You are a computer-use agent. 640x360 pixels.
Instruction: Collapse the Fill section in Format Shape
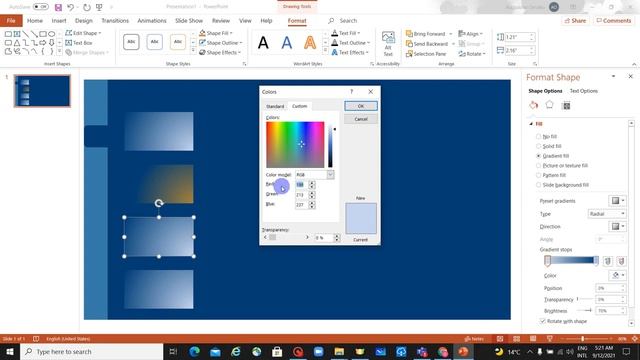tap(531, 124)
